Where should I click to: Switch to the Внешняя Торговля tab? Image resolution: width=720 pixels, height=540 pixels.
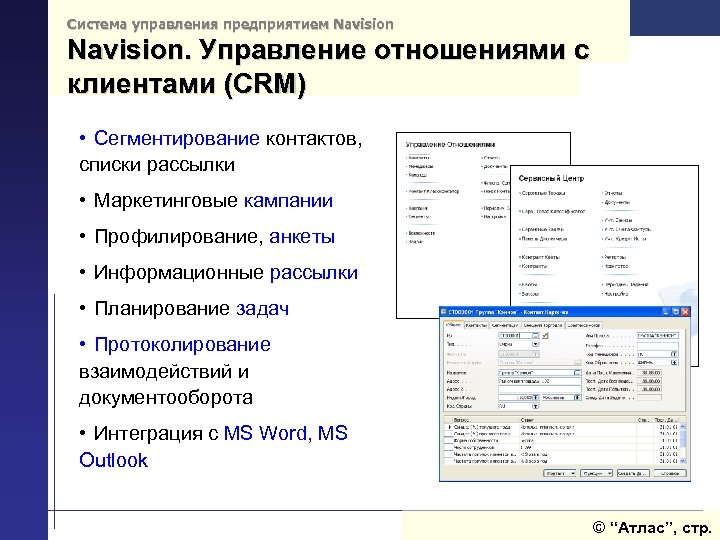click(x=543, y=325)
